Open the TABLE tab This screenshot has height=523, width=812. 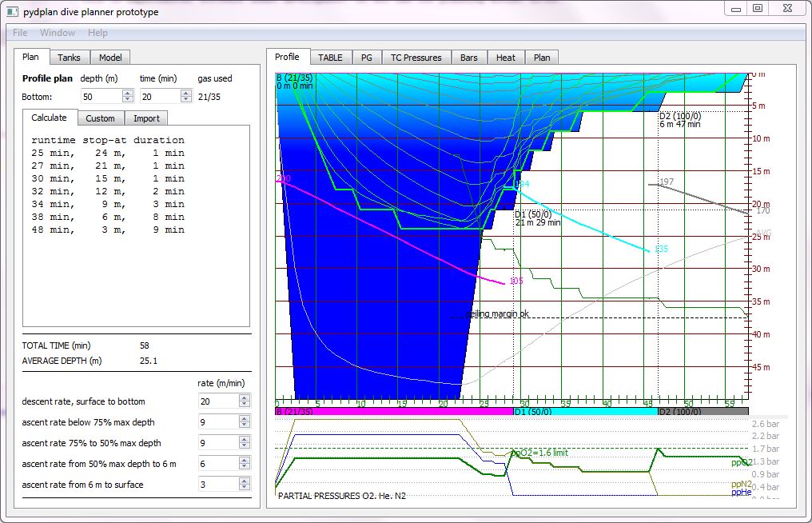pyautogui.click(x=330, y=58)
